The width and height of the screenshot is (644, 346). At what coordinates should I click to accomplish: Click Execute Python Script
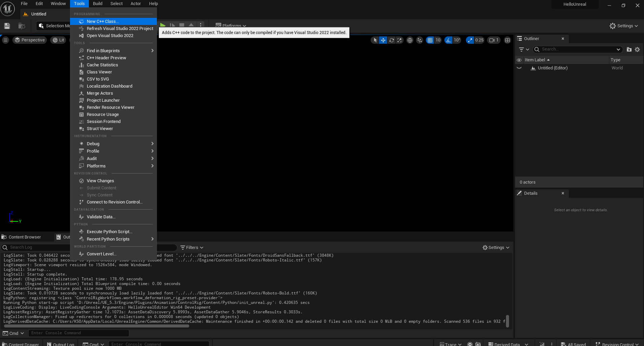click(x=113, y=231)
